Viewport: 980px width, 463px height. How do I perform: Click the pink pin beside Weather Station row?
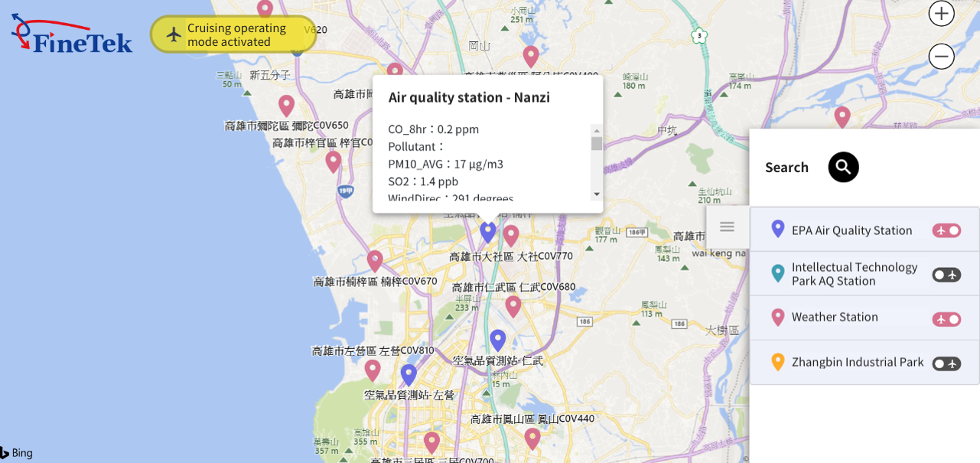[778, 318]
